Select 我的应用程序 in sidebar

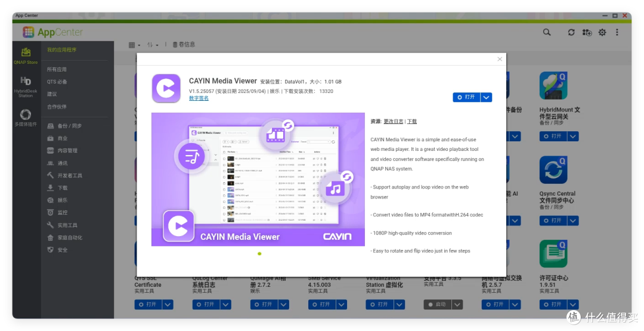pos(61,50)
